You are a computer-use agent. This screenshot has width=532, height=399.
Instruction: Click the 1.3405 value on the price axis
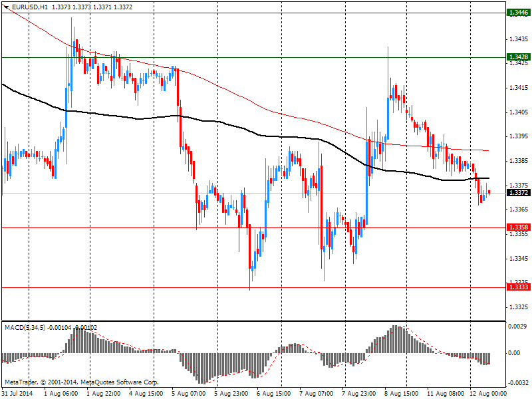(x=519, y=112)
